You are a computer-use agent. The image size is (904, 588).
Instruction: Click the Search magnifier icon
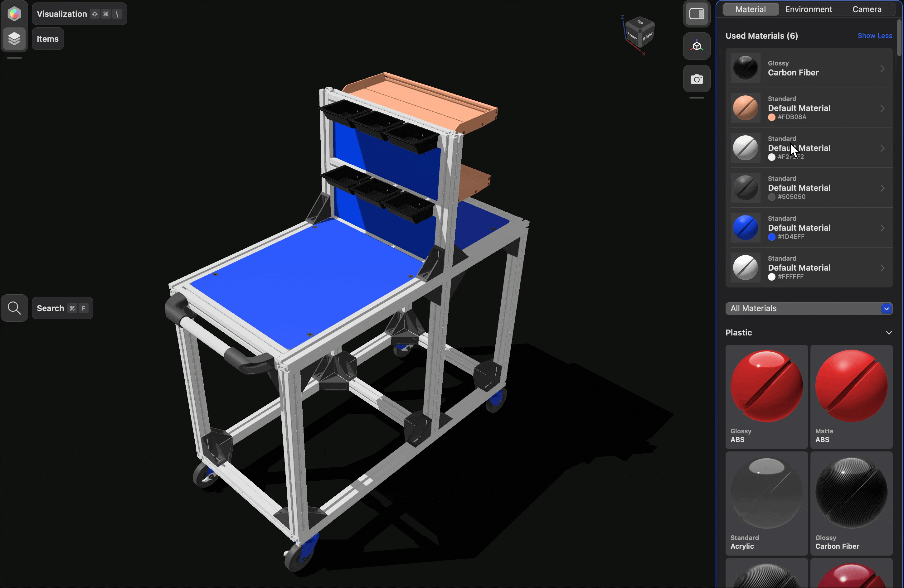pyautogui.click(x=14, y=308)
